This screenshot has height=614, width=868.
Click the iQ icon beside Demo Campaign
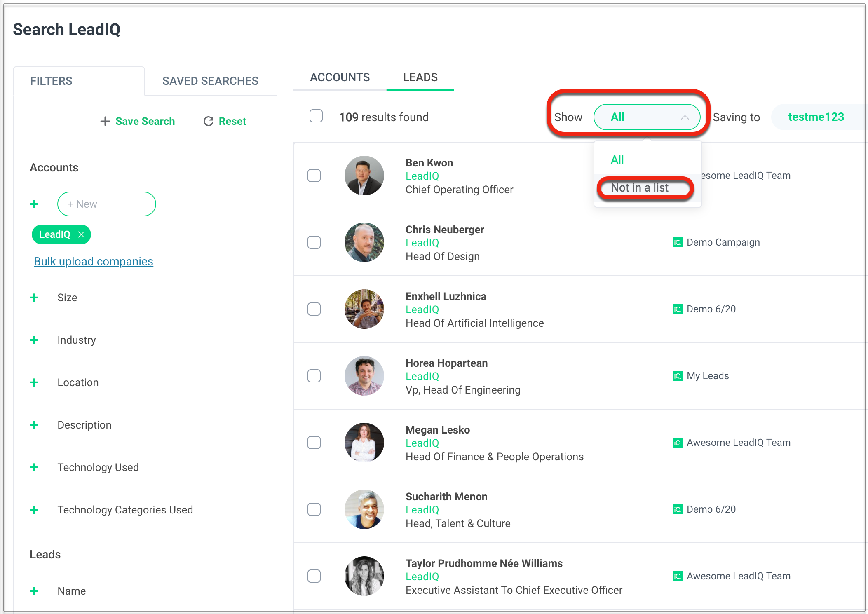pyautogui.click(x=677, y=242)
